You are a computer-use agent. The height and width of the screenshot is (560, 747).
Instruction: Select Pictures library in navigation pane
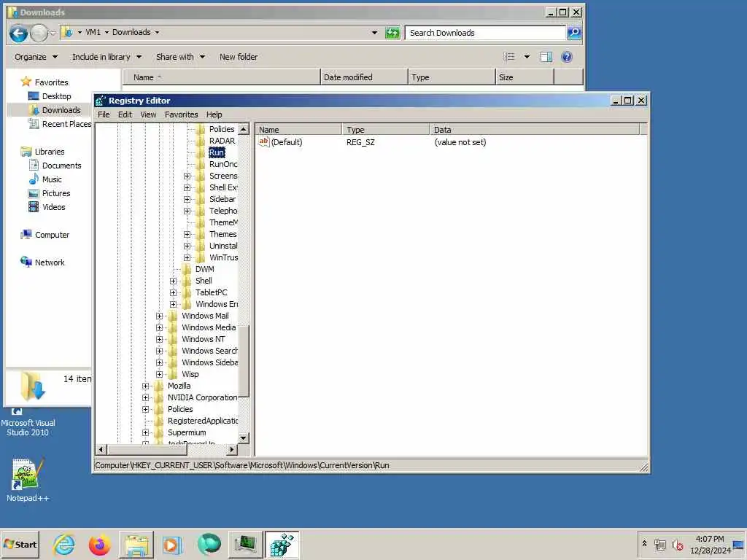(x=56, y=193)
